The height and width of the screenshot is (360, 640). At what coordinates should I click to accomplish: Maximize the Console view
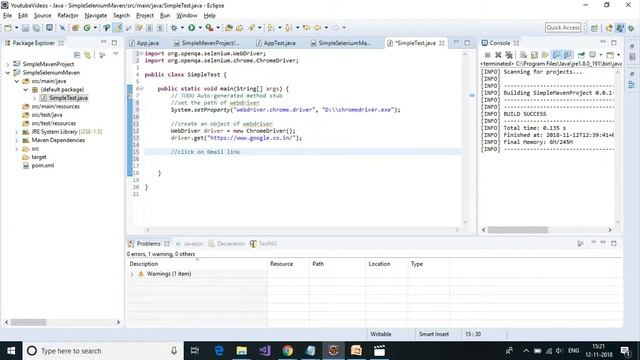613,42
